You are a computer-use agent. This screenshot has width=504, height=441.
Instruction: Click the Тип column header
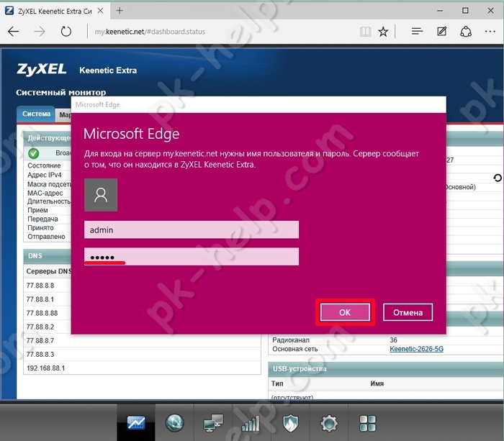pos(277,383)
